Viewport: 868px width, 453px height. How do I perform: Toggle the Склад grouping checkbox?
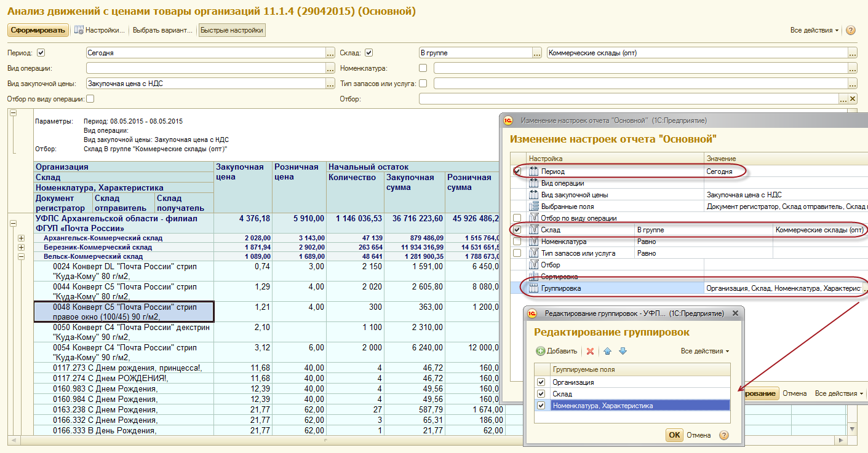click(x=541, y=394)
